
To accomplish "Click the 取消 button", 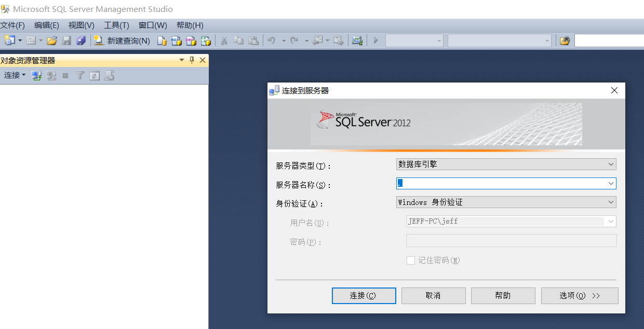I will (434, 296).
